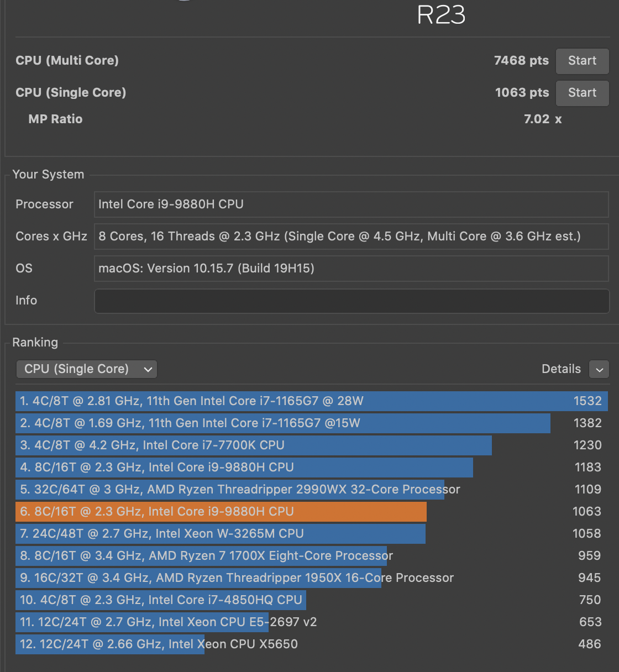Click the empty Info input field
Screen dimensions: 619x672
[x=352, y=301]
